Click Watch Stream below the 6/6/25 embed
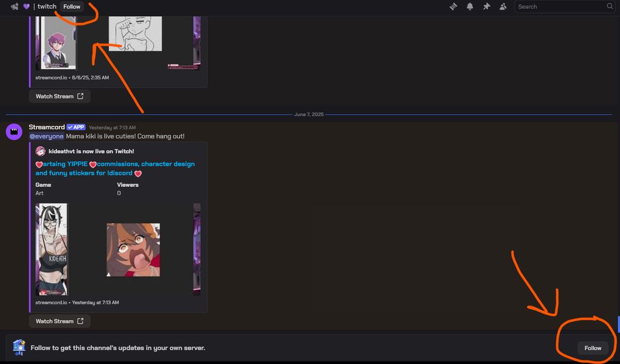This screenshot has width=620, height=364. tap(60, 96)
